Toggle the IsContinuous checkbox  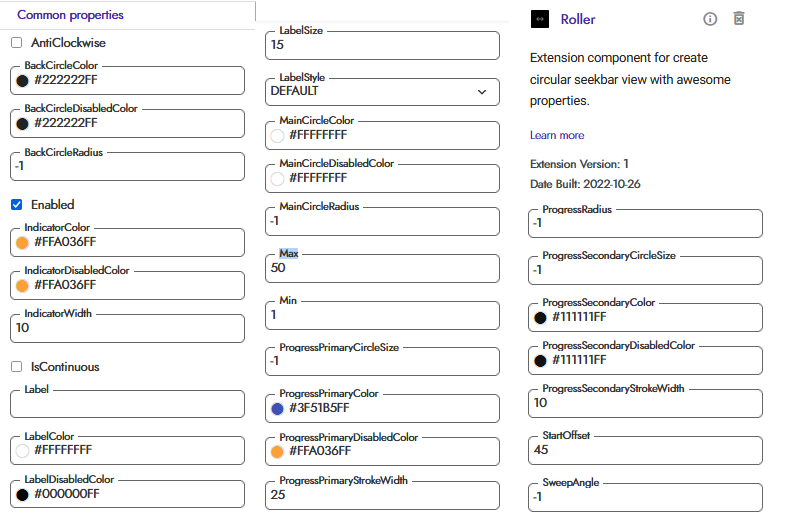pyautogui.click(x=17, y=366)
